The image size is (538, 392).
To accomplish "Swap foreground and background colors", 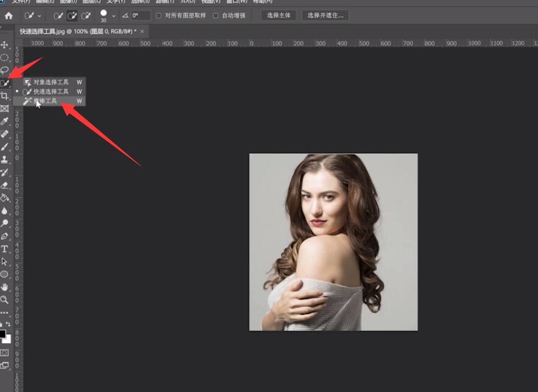I will click(8, 324).
